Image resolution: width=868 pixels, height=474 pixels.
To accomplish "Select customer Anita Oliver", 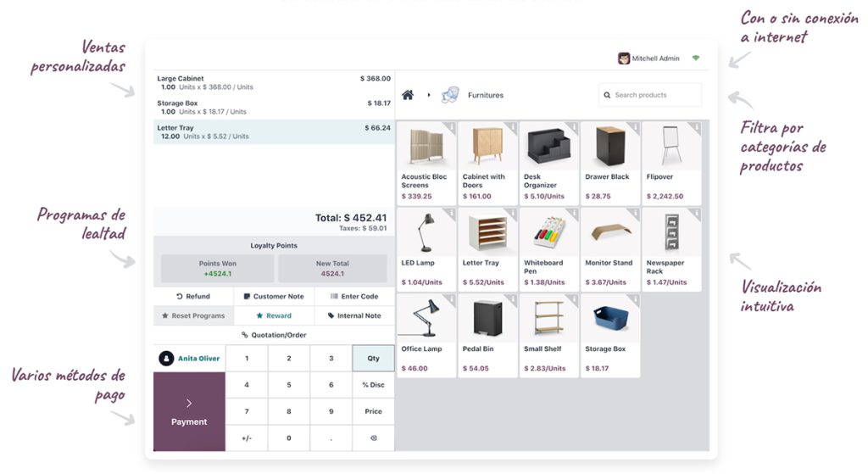I will pyautogui.click(x=189, y=359).
